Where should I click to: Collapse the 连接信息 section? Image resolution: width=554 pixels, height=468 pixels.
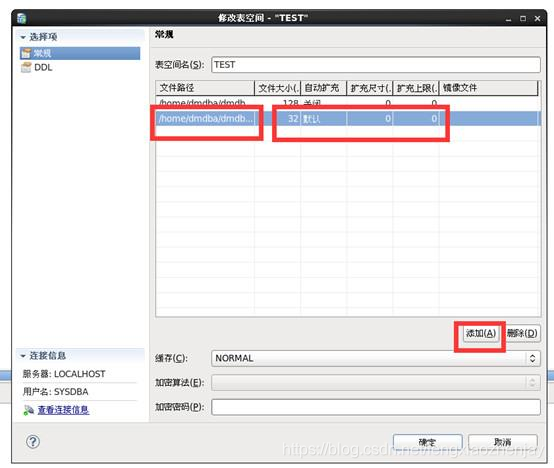tap(23, 356)
